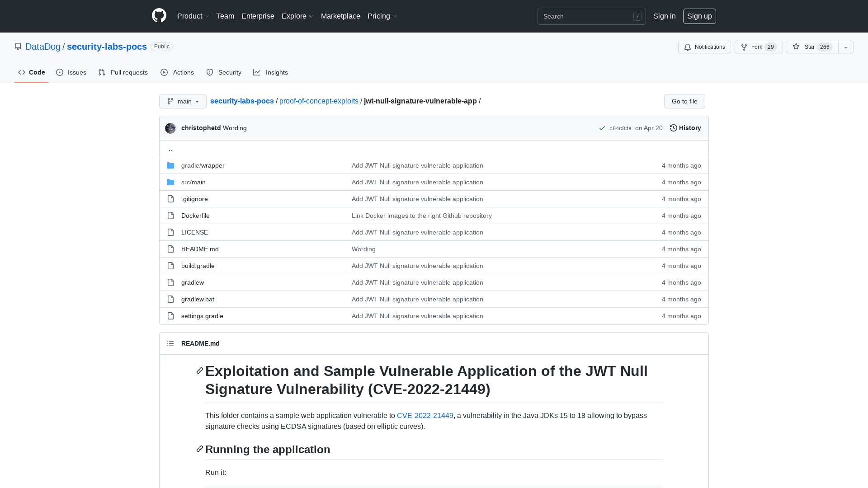Open the settings.gradle file
Image resolution: width=868 pixels, height=488 pixels.
point(202,316)
